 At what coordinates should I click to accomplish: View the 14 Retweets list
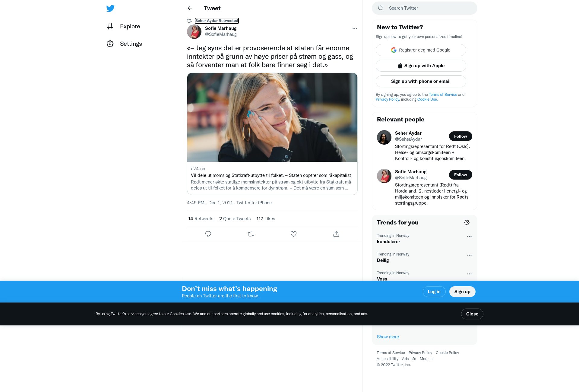(x=201, y=219)
